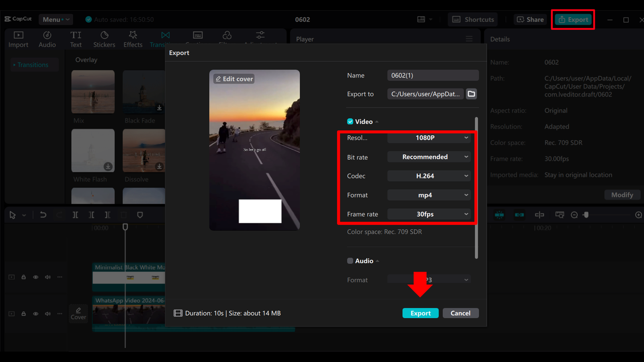644x362 pixels.
Task: Click the Undo icon in the timeline toolbar
Action: click(43, 215)
